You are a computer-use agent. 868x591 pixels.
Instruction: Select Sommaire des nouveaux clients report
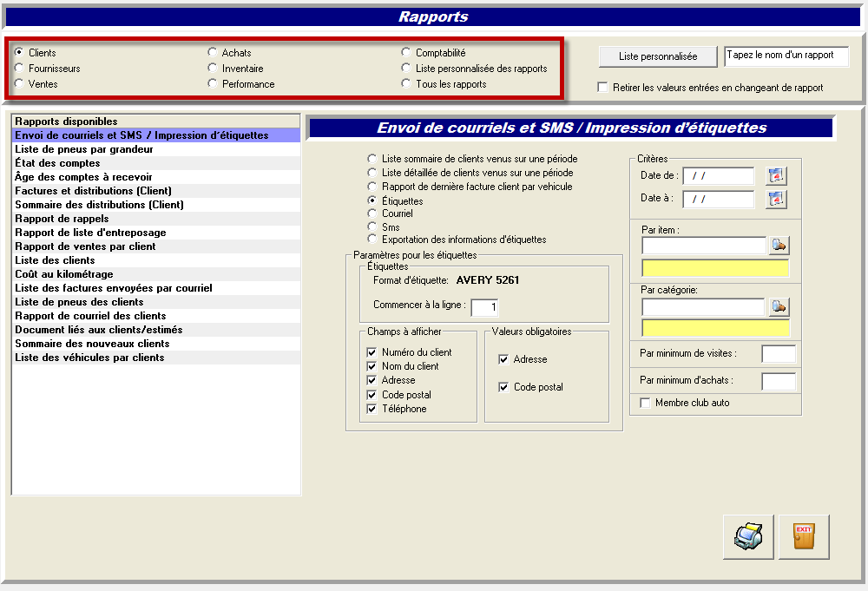156,344
